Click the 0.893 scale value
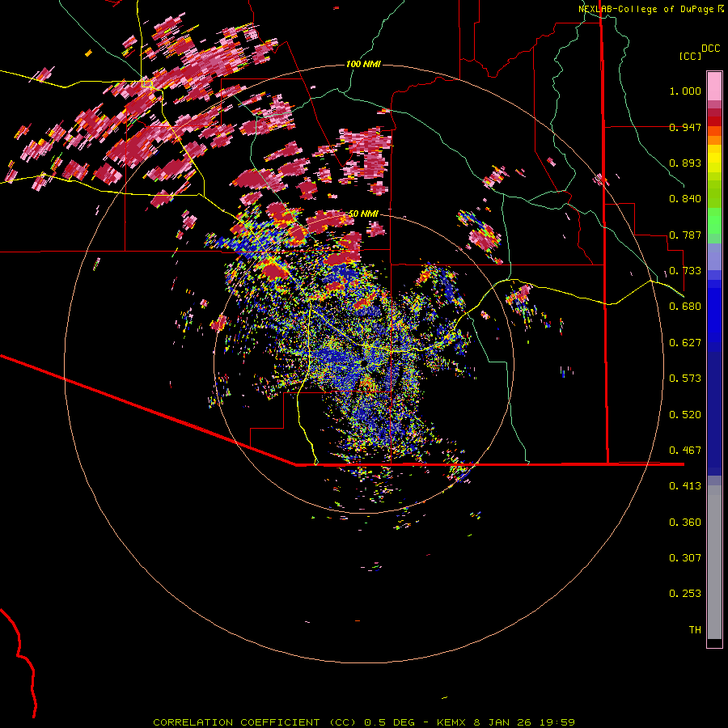 [x=685, y=163]
